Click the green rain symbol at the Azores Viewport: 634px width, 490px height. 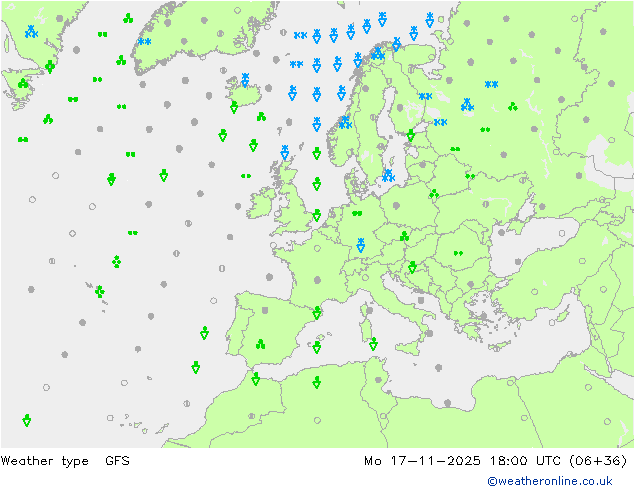99,291
